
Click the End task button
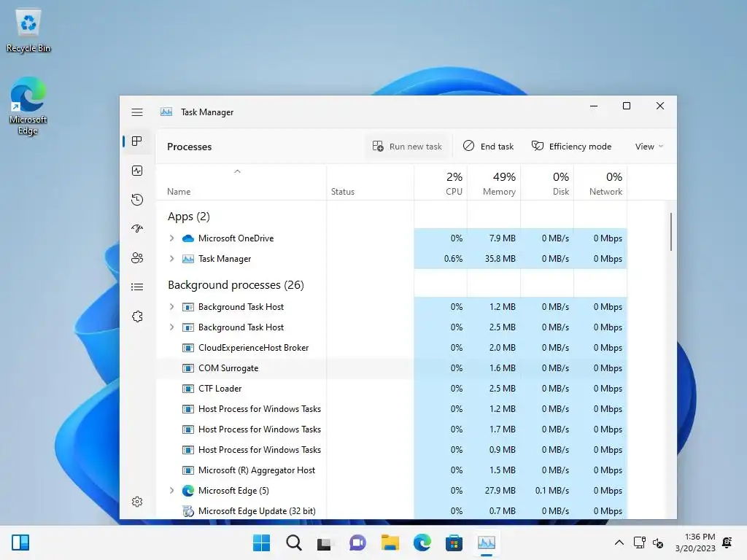click(x=488, y=147)
